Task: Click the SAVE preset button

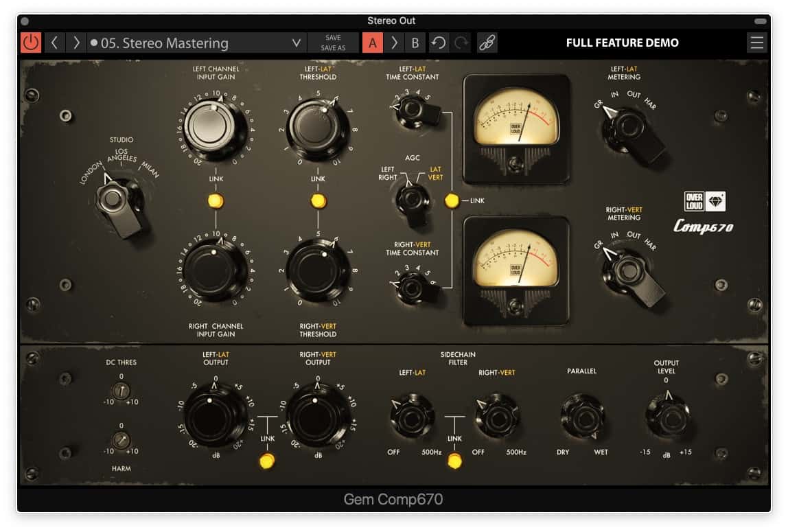Action: click(x=333, y=38)
